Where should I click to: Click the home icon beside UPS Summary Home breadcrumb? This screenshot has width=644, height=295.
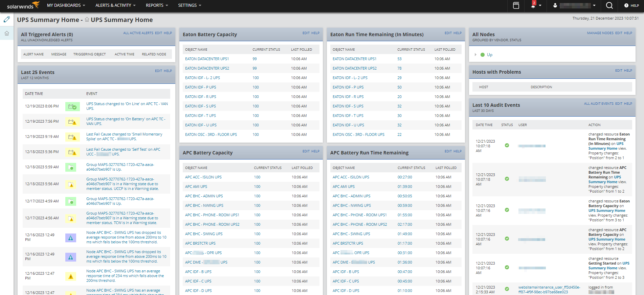coord(87,20)
